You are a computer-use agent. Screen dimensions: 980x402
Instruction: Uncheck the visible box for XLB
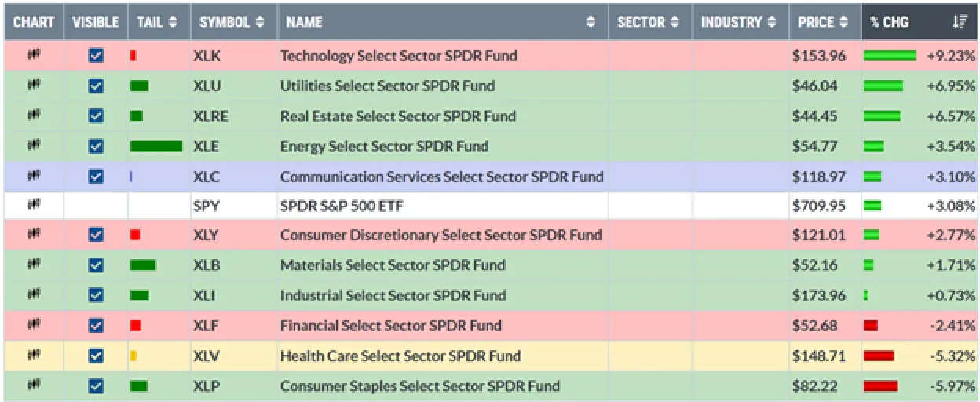coord(96,265)
